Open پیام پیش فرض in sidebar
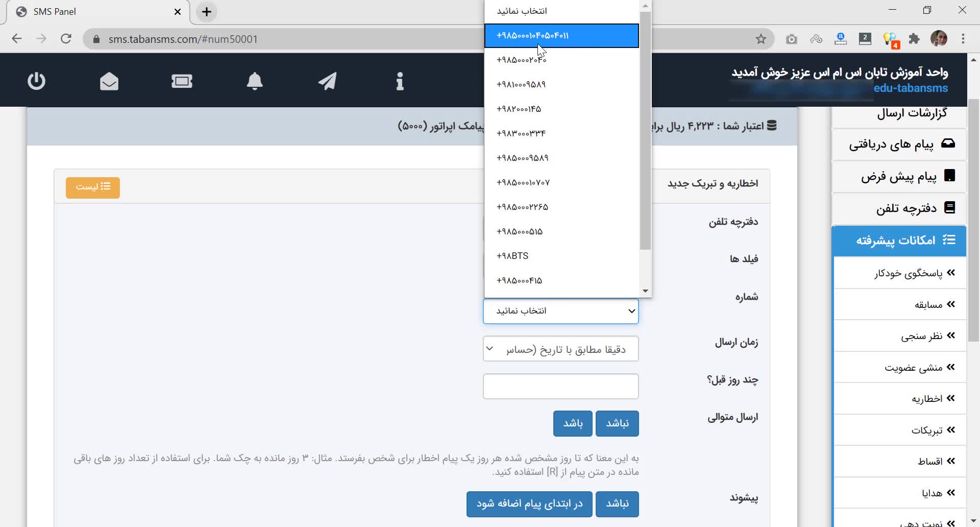The width and height of the screenshot is (980, 527). click(x=899, y=177)
